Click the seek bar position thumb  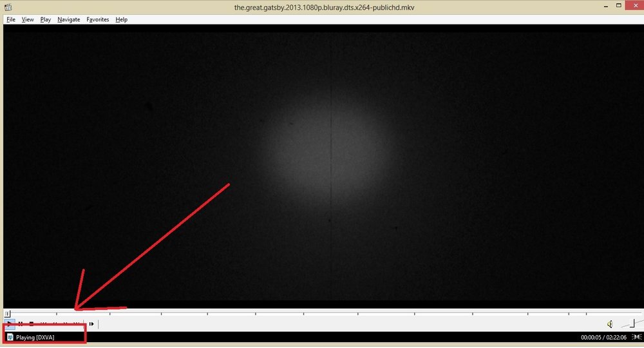point(7,313)
